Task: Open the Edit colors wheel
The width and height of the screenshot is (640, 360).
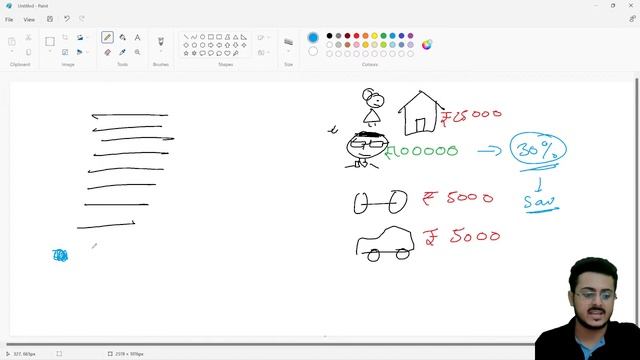Action: (427, 44)
